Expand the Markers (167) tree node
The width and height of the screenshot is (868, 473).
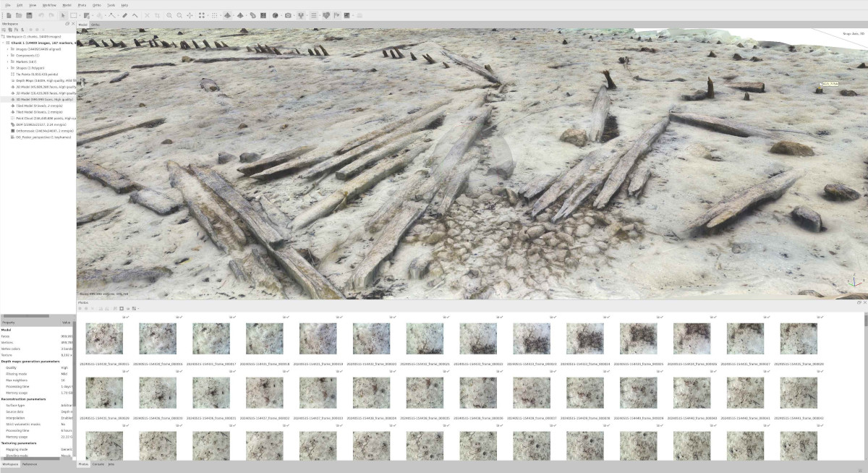tap(7, 61)
